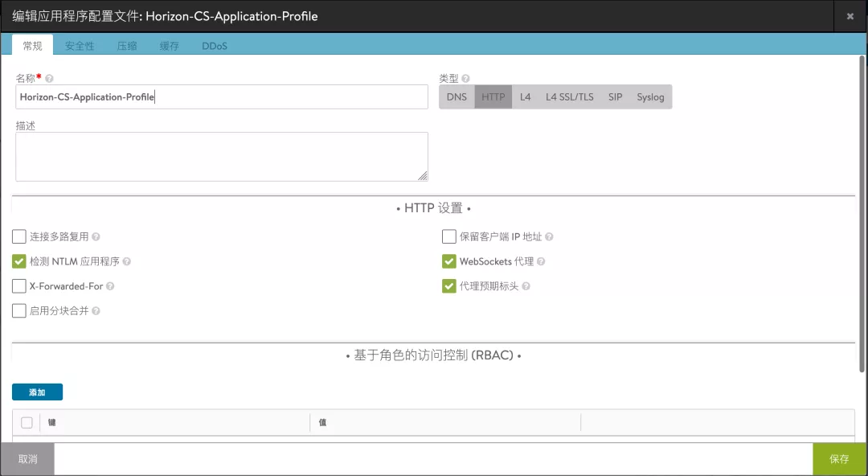
Task: Click the description textarea resize handle
Action: (x=423, y=175)
